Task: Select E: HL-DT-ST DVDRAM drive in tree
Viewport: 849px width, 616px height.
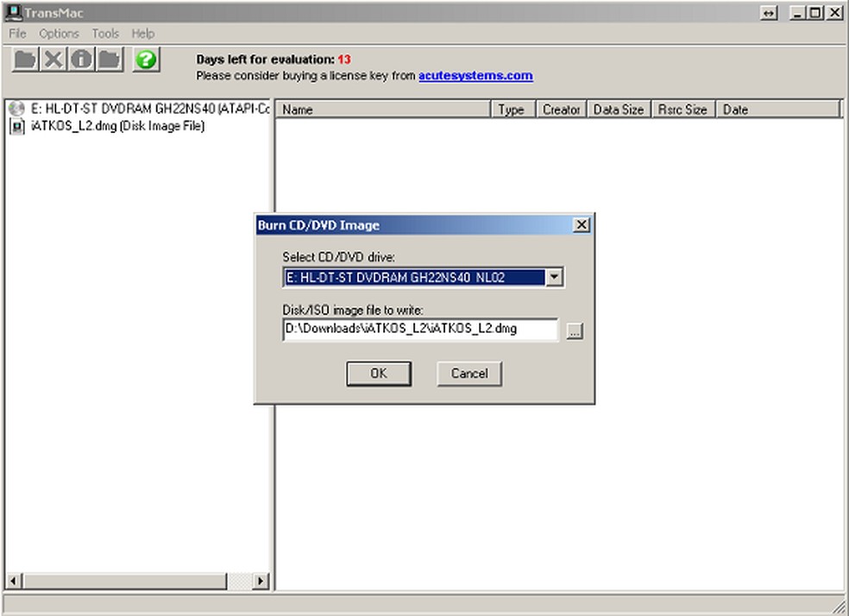Action: tap(150, 109)
